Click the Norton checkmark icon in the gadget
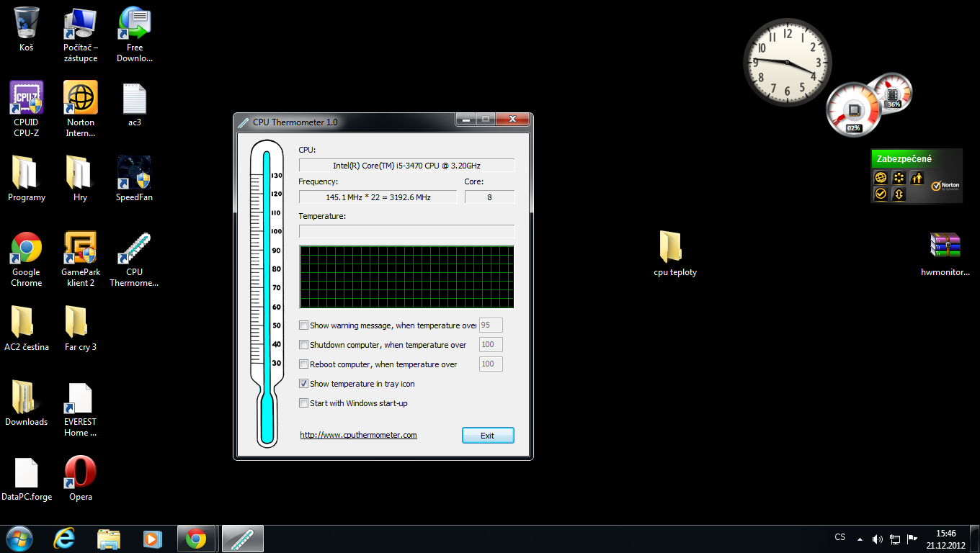This screenshot has width=980, height=553. pos(880,194)
